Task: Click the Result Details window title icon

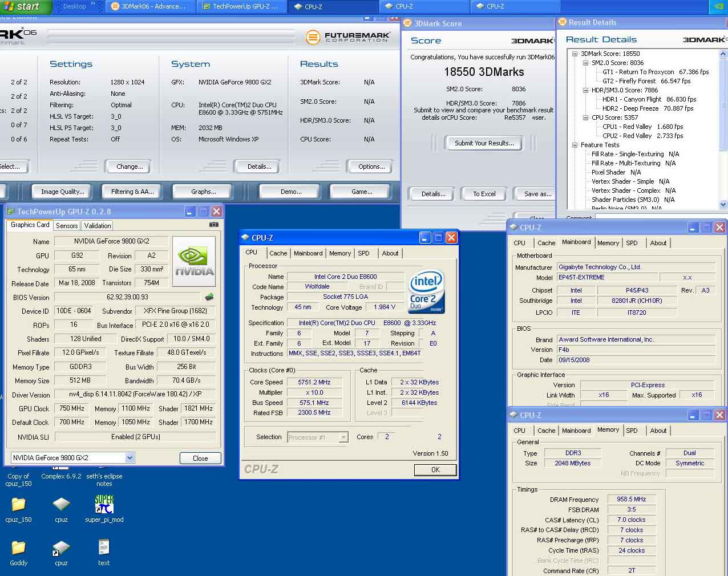Action: pyautogui.click(x=562, y=22)
